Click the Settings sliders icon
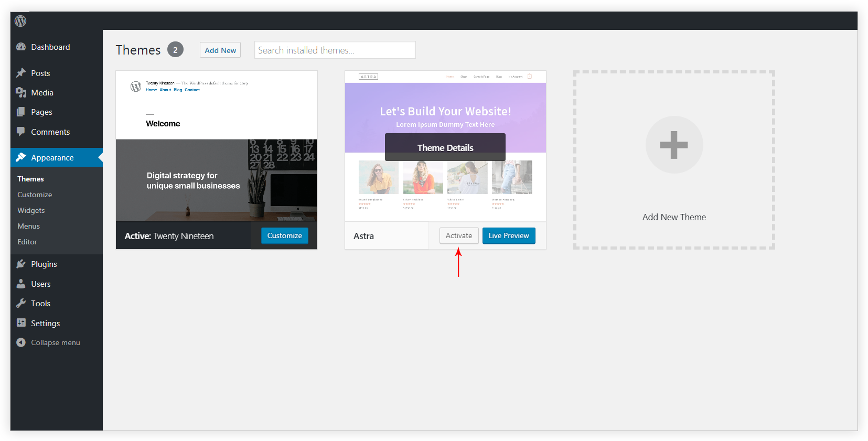Image resolution: width=868 pixels, height=441 pixels. tap(21, 323)
